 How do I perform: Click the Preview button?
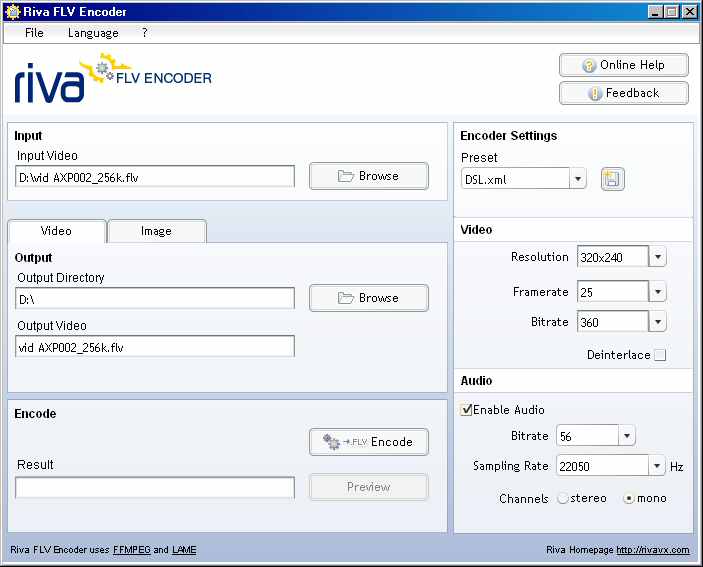coord(369,487)
